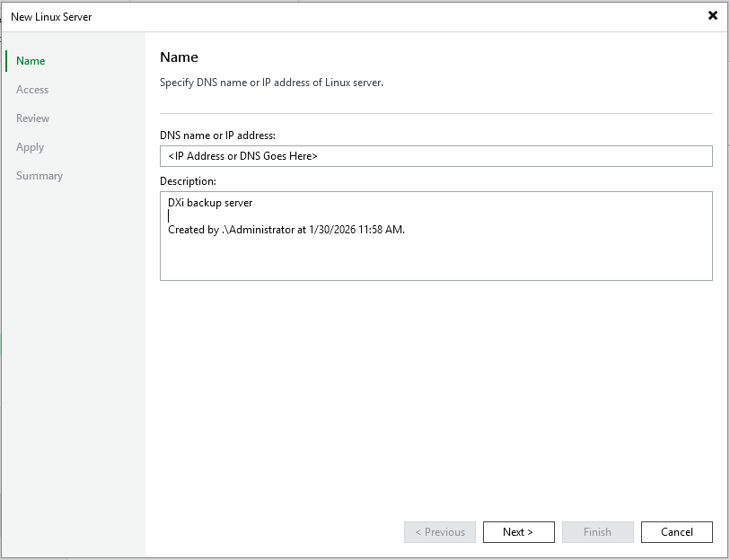Viewport: 730px width, 560px height.
Task: Click the bold 'Name' page heading
Action: [179, 57]
